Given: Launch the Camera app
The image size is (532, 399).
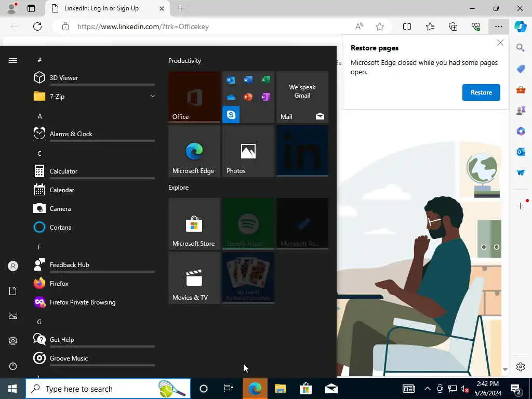Looking at the screenshot, I should [95, 209].
